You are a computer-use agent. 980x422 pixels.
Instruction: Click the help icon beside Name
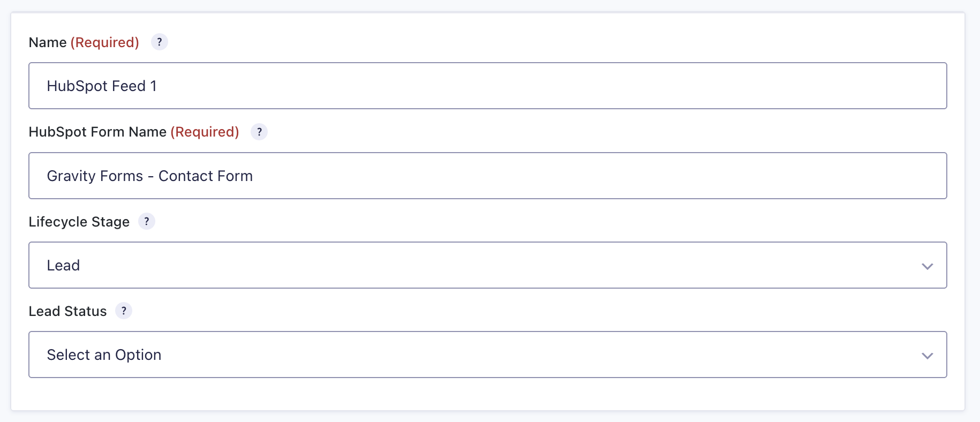[x=159, y=42]
